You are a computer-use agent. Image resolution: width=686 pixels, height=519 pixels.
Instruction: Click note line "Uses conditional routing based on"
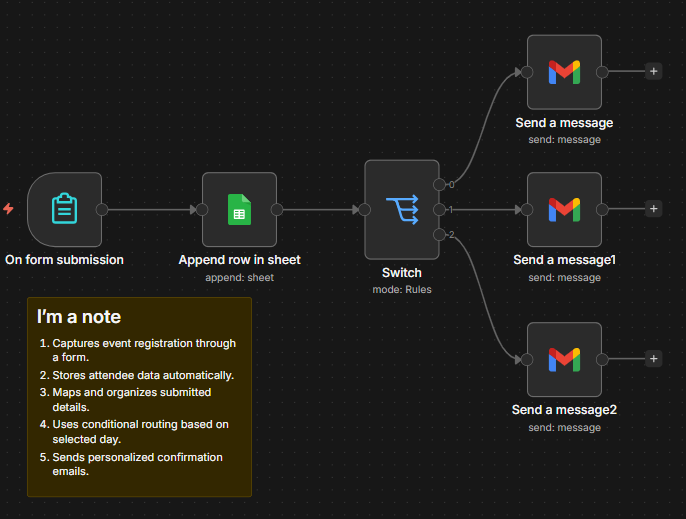click(140, 424)
